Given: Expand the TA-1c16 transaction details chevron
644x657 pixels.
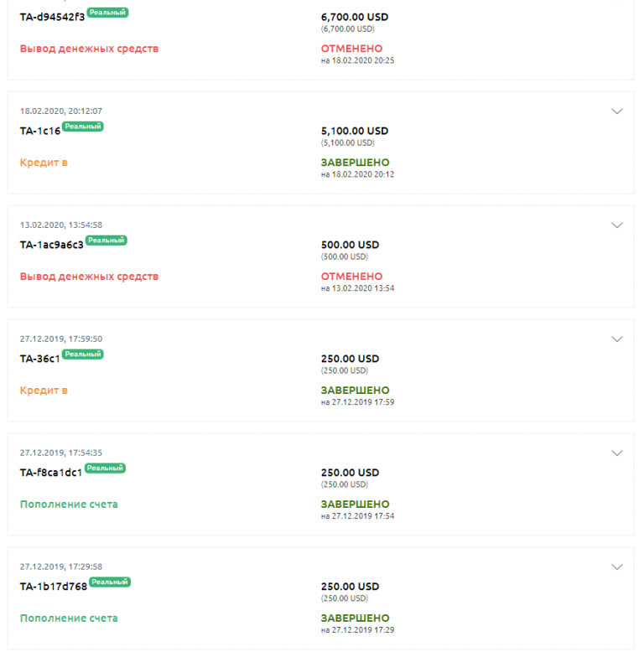Looking at the screenshot, I should click(x=617, y=111).
